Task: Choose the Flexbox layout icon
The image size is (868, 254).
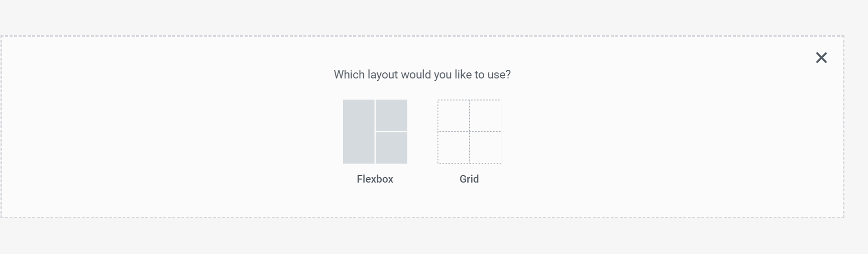Action: (x=375, y=132)
